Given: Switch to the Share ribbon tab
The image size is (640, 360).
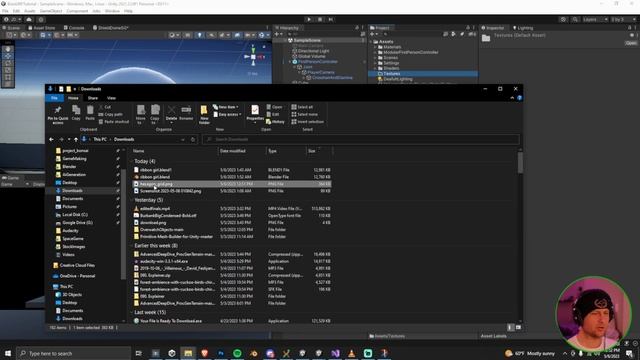Looking at the screenshot, I should click(x=93, y=98).
